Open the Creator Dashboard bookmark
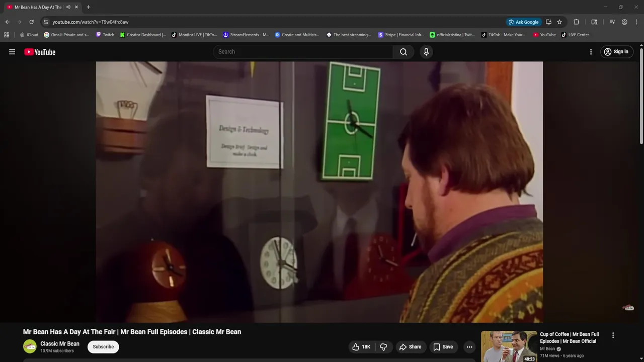The width and height of the screenshot is (644, 362). coord(143,35)
